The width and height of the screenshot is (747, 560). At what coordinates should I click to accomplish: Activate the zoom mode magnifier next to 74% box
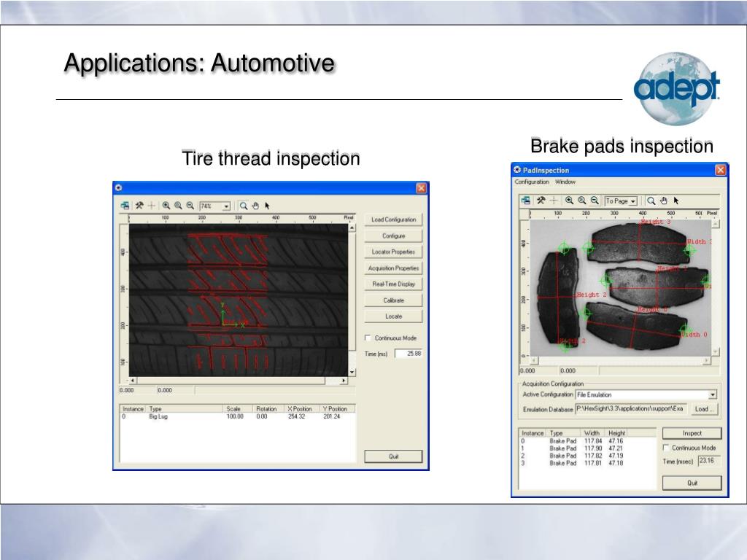click(243, 206)
